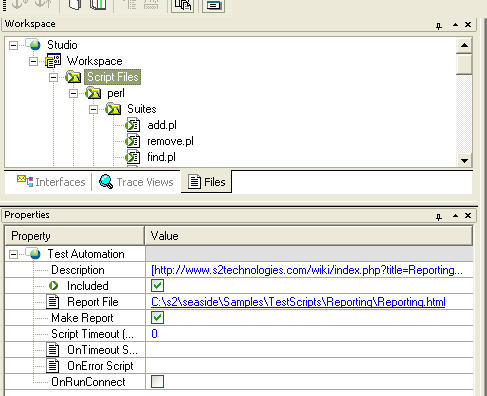Toggle the Make Report checkbox

157,318
